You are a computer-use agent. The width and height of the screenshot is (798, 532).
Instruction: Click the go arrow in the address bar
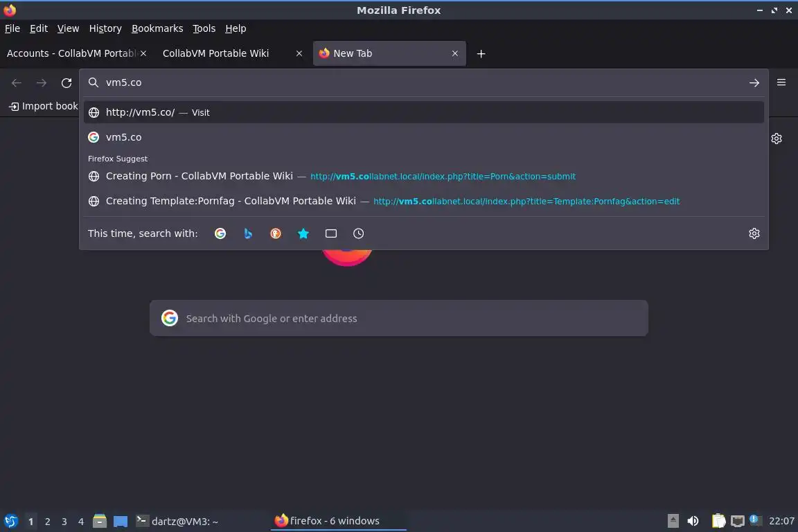pyautogui.click(x=754, y=83)
